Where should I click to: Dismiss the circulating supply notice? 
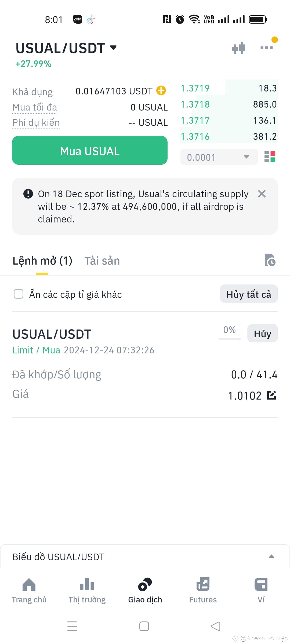262,194
